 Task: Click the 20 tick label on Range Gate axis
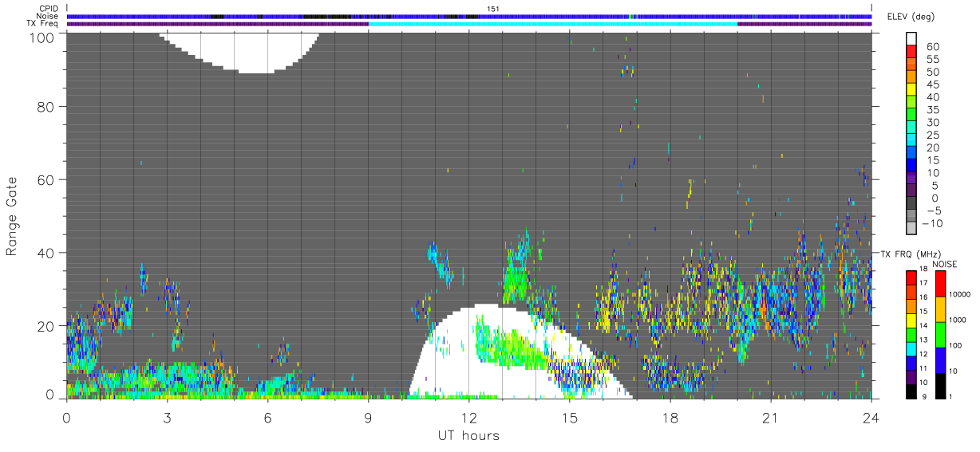click(x=46, y=326)
